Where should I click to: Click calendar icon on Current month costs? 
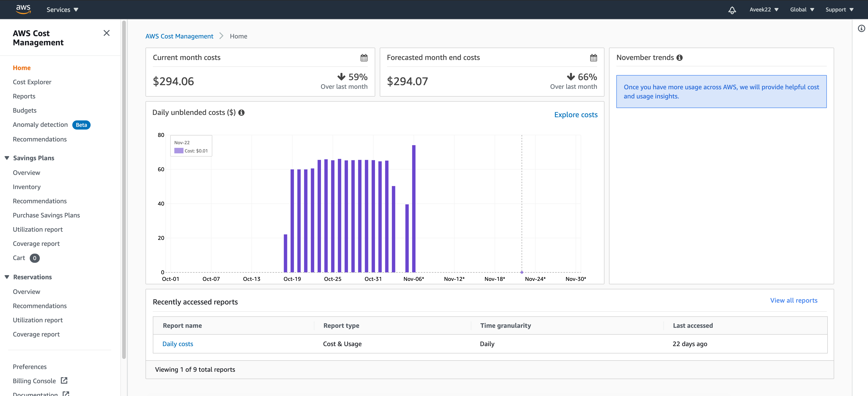[364, 58]
